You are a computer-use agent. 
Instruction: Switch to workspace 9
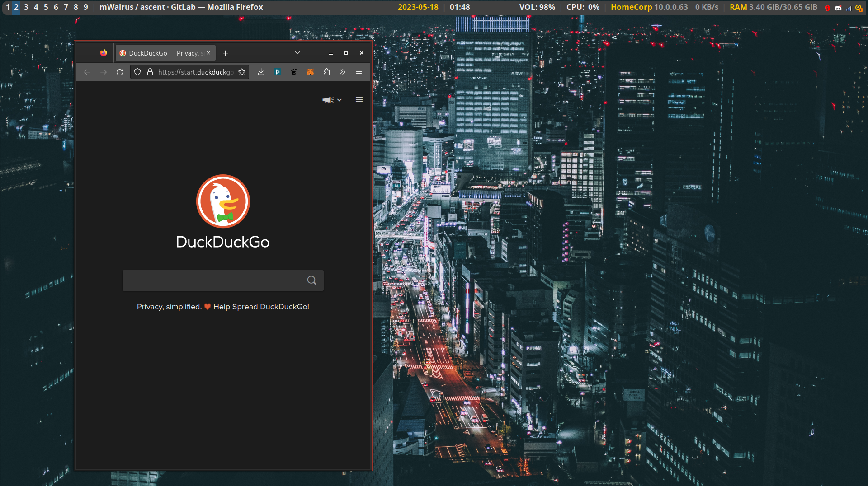point(86,7)
